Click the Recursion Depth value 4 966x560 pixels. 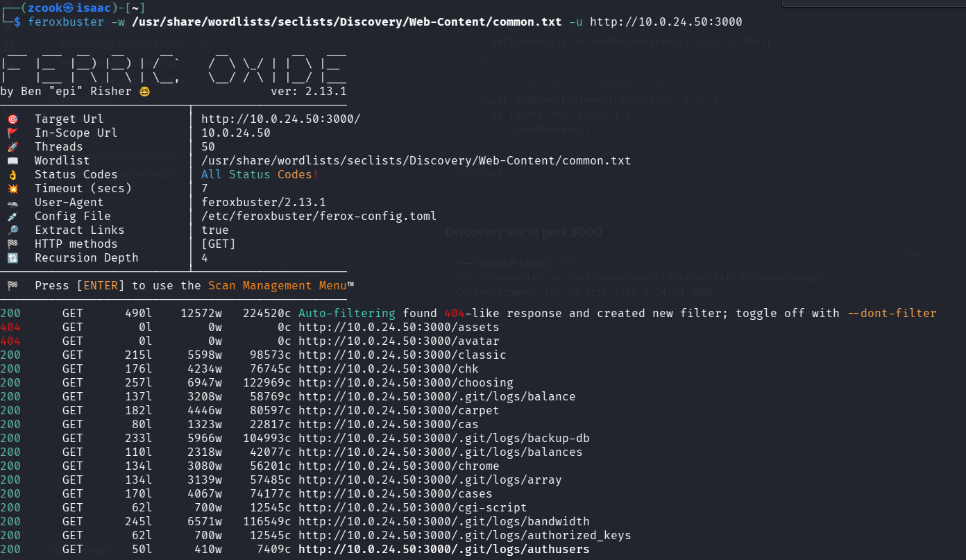(x=205, y=258)
